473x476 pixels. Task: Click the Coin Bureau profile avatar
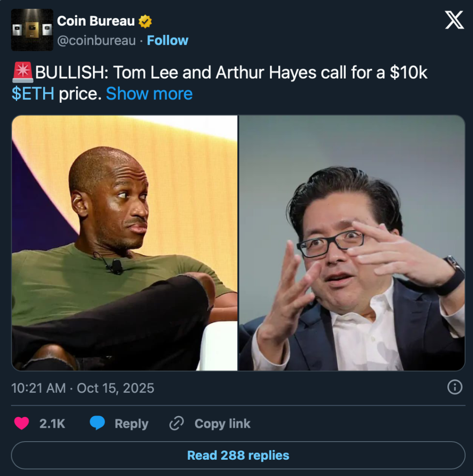[32, 30]
